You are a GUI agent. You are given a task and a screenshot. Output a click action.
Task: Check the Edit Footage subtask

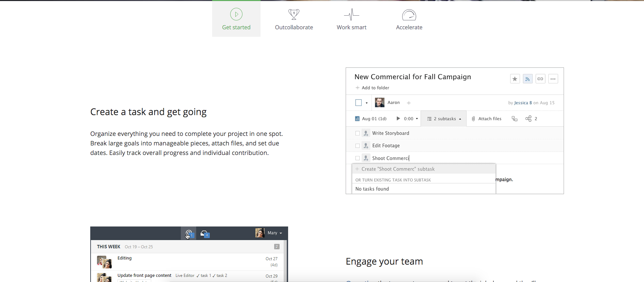pyautogui.click(x=358, y=146)
